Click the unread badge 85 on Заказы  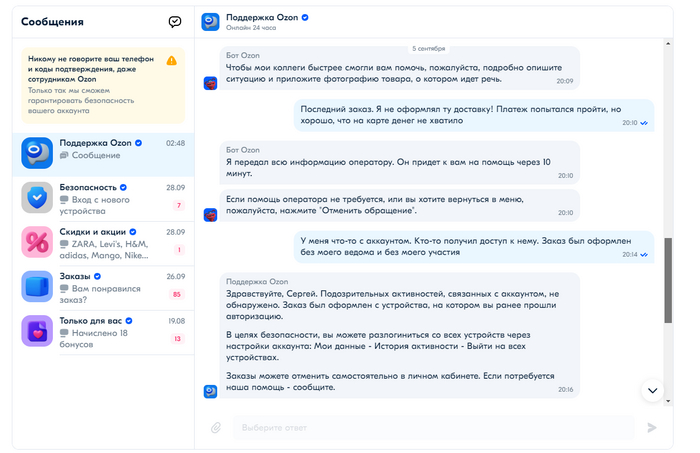[x=177, y=294]
